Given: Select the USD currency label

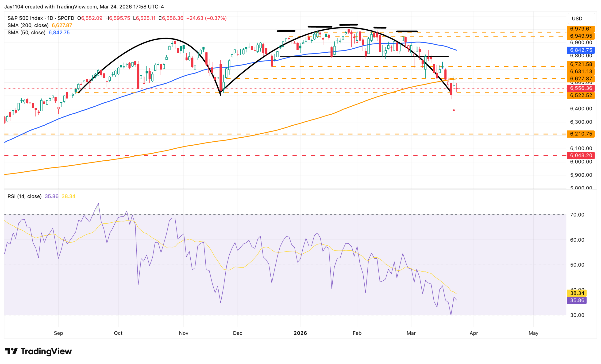Looking at the screenshot, I should coord(577,19).
